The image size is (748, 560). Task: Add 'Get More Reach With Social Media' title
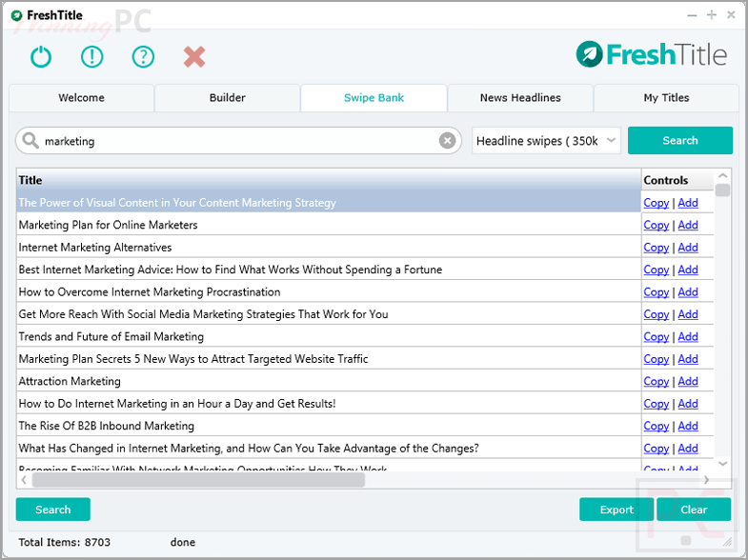tap(688, 314)
